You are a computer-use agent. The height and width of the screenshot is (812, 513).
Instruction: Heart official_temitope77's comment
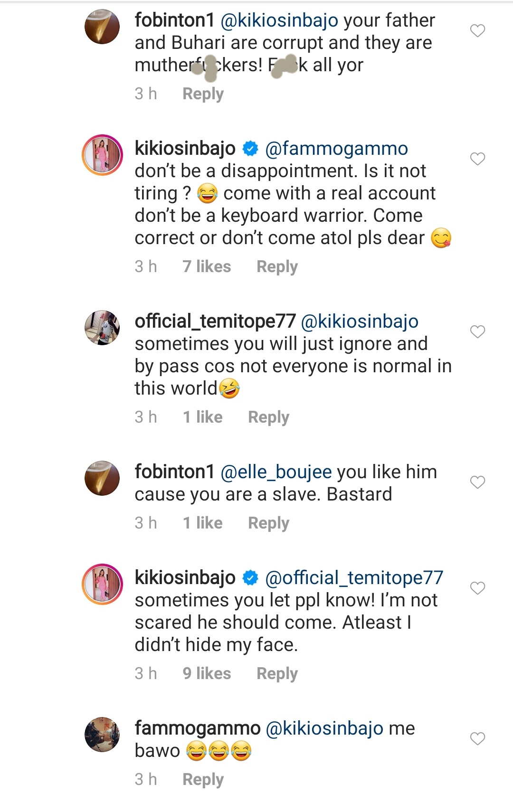tap(477, 331)
